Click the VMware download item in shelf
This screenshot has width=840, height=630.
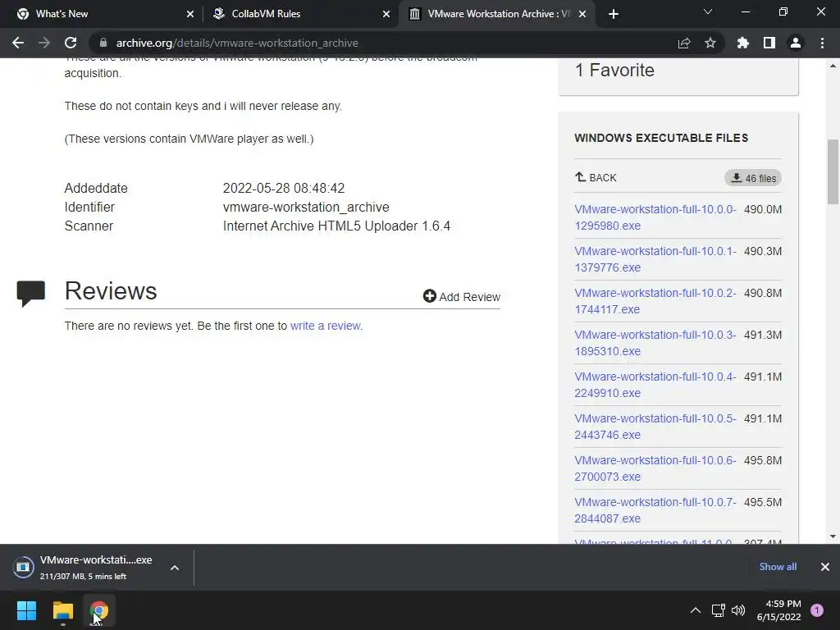click(85, 568)
